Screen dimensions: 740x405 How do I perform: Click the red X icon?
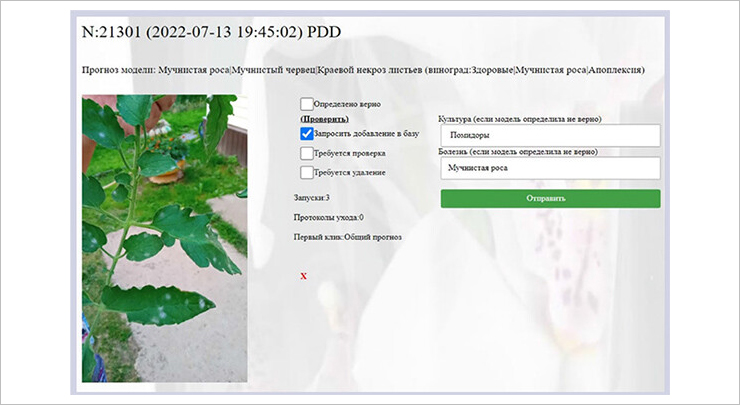304,274
